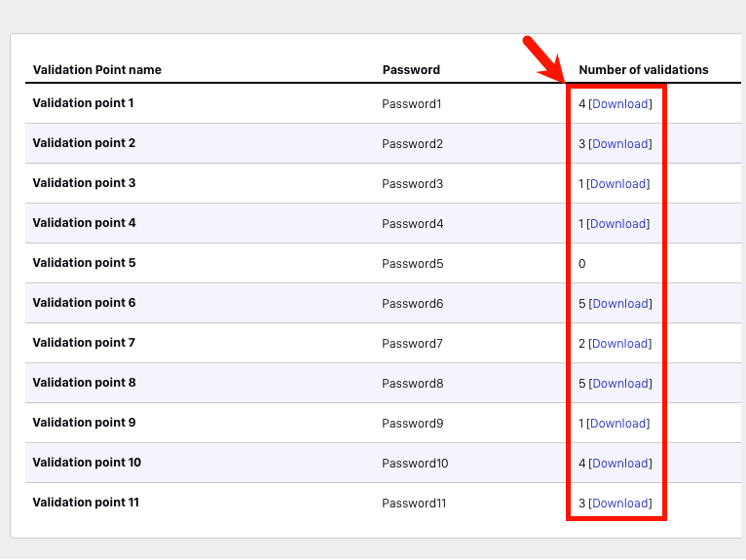Click the Validation point 11 name

(x=86, y=503)
